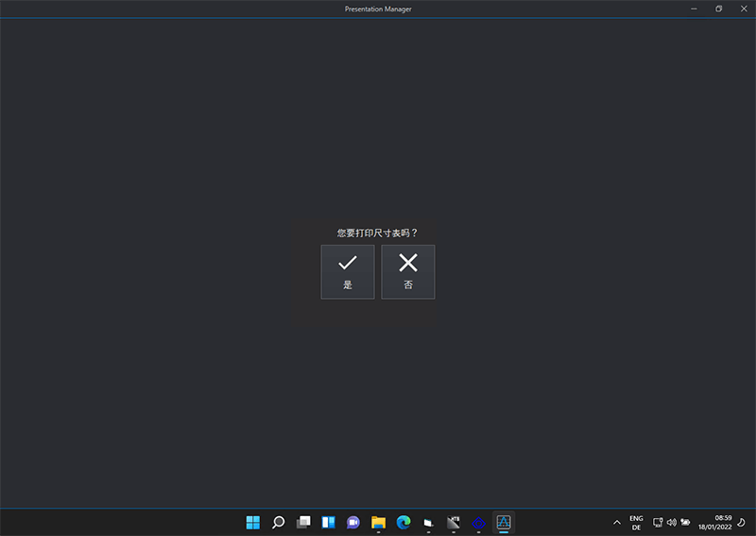Image resolution: width=756 pixels, height=536 pixels.
Task: Open Task View in the taskbar
Action: point(303,522)
